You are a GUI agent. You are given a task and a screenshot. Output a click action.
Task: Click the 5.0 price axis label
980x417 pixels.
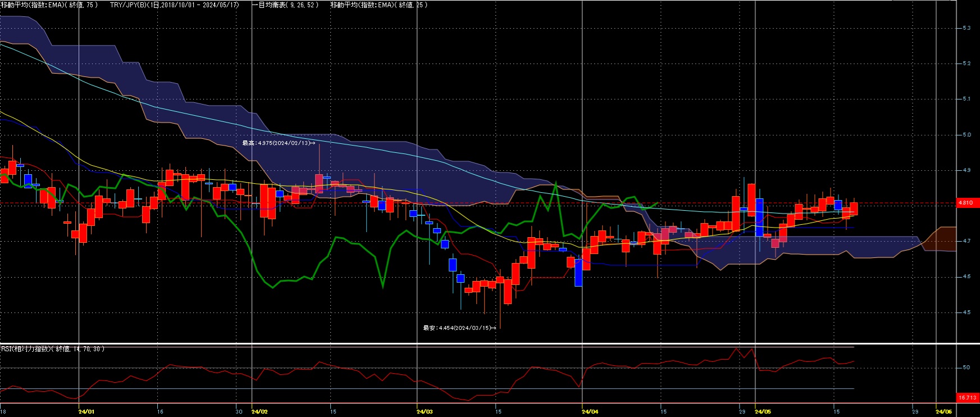(967, 135)
